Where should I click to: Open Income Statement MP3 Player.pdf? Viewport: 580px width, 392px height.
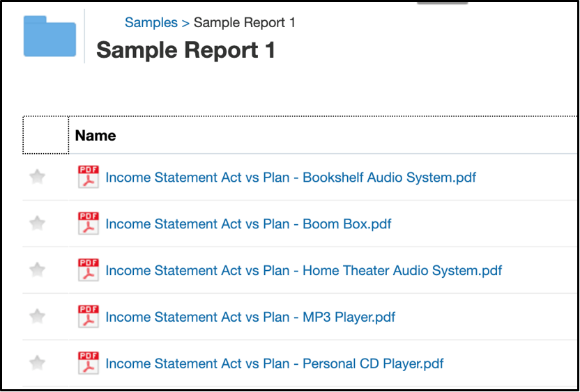pyautogui.click(x=250, y=317)
